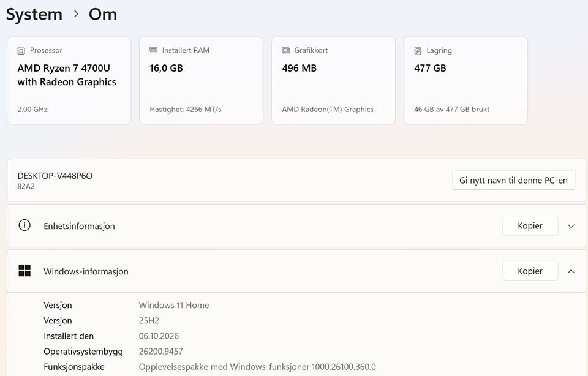Image resolution: width=588 pixels, height=376 pixels.
Task: Select the Windows 11 Home value
Action: pos(174,305)
